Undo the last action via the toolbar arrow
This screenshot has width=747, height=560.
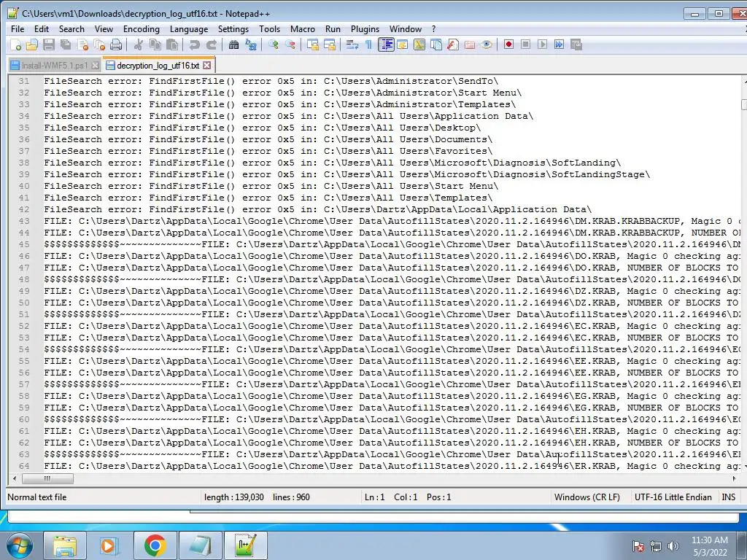[x=194, y=44]
